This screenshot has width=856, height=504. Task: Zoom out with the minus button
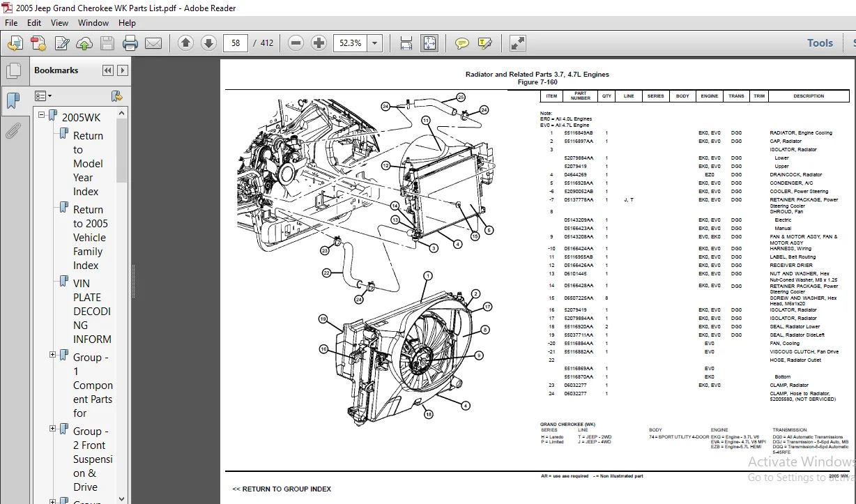point(296,43)
